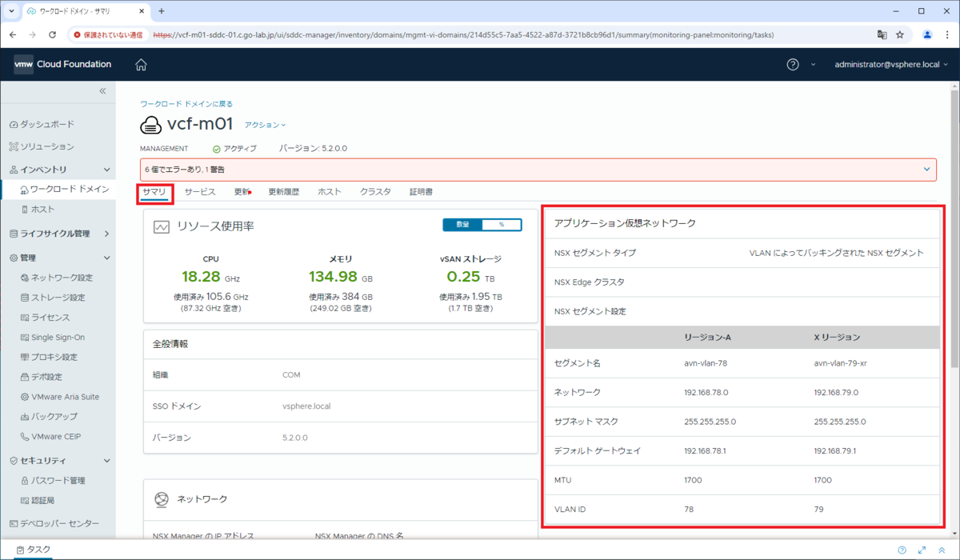Open the browser profile icon

927,35
